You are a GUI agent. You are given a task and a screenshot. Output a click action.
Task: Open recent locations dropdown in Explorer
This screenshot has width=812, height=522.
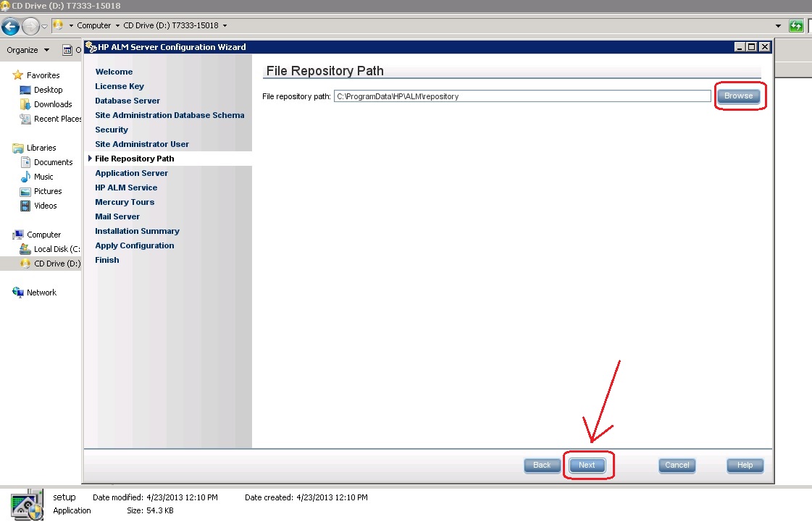tap(44, 26)
